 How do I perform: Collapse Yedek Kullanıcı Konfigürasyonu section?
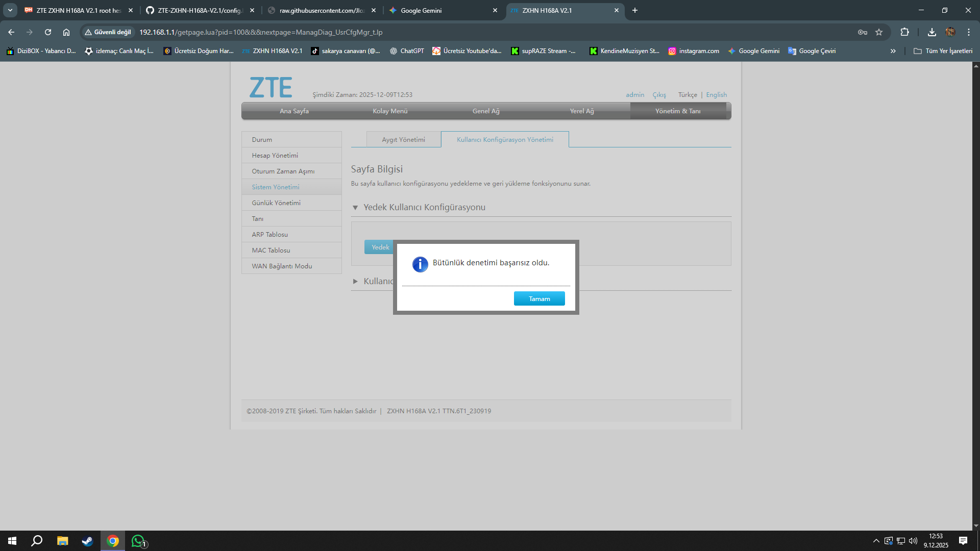pyautogui.click(x=355, y=208)
